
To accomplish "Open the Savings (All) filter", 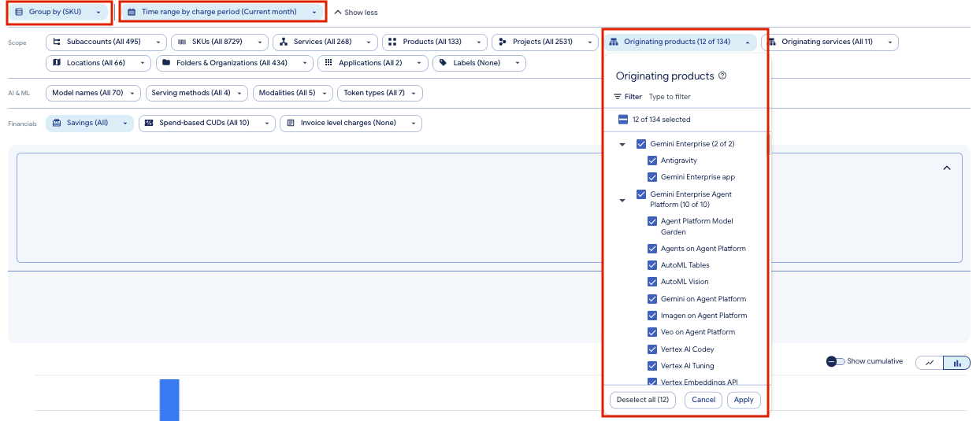I will 90,124.
